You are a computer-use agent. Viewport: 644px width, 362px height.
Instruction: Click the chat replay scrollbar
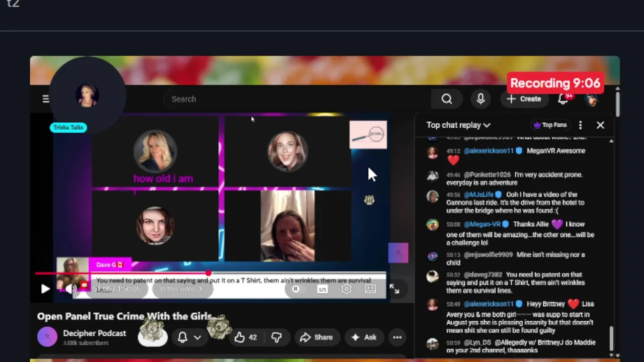(612, 338)
